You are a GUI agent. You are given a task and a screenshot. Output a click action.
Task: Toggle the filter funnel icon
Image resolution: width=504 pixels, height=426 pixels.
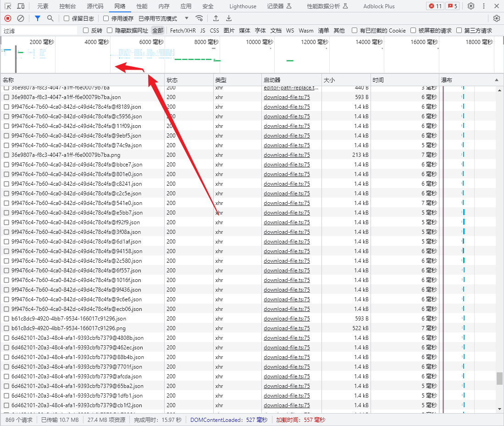(x=38, y=18)
